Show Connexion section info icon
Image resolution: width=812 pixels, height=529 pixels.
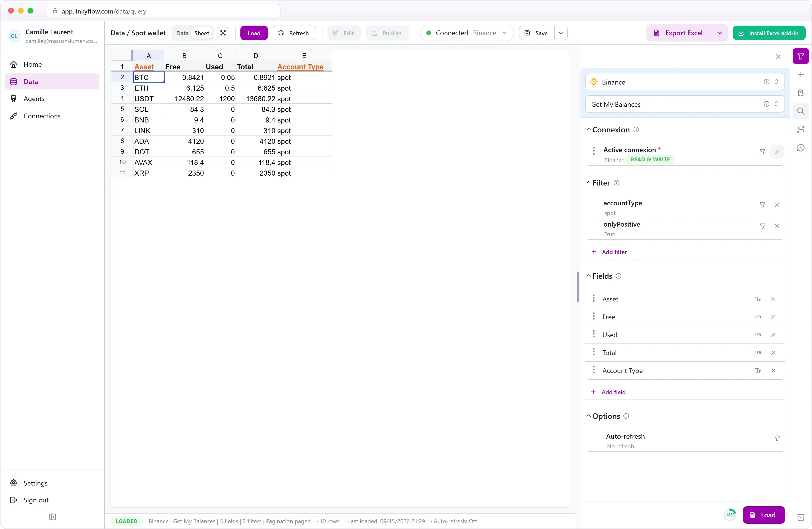click(636, 130)
